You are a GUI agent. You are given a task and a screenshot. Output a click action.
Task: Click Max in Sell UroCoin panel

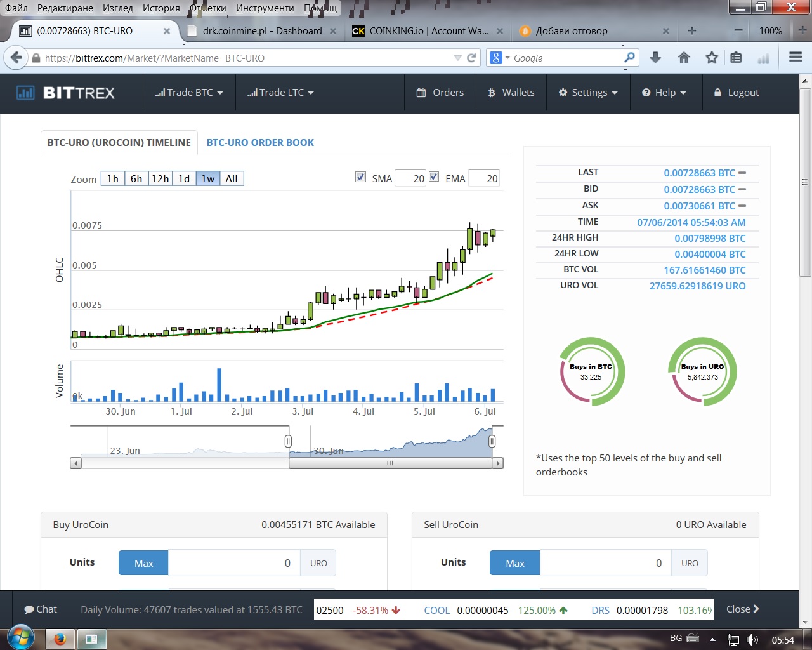coord(515,563)
